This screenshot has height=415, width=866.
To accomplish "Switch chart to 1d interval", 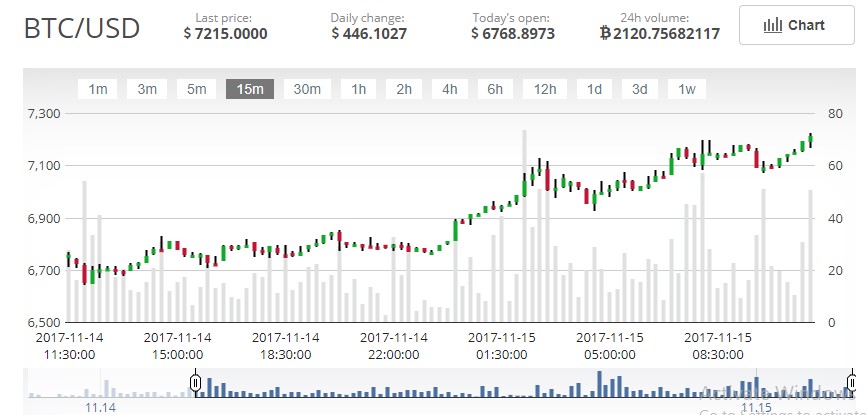I will pos(594,89).
